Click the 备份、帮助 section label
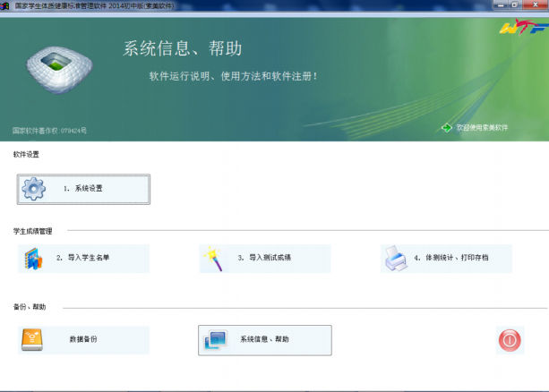This screenshot has width=549, height=392. coord(30,307)
